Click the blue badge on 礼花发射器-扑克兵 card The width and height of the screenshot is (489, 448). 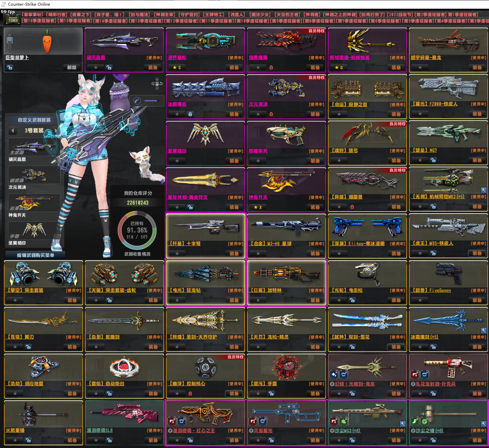click(424, 374)
